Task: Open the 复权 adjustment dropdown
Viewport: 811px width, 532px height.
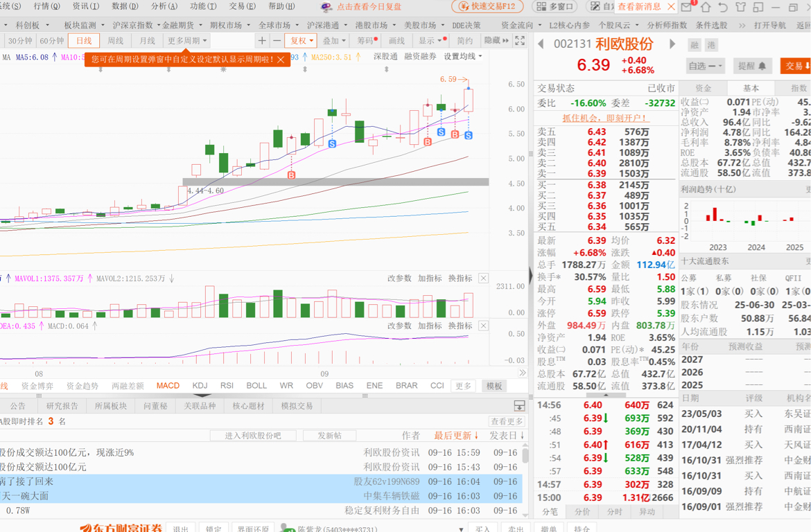Action: (x=302, y=40)
